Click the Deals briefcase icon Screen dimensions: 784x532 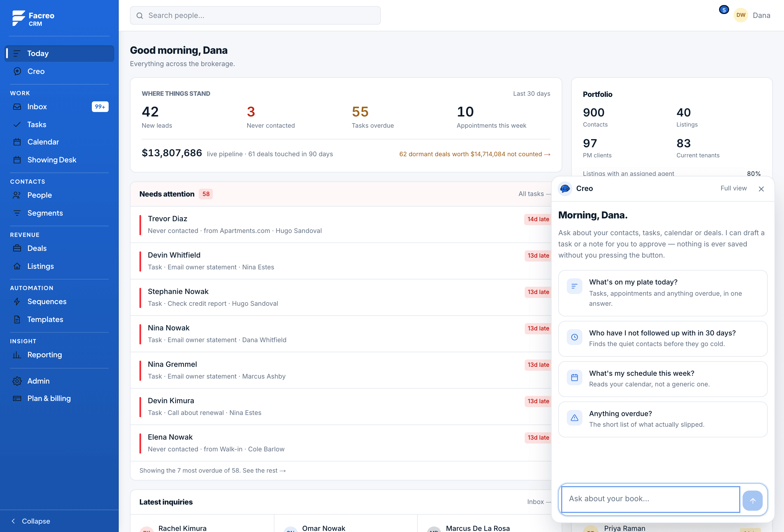click(17, 248)
